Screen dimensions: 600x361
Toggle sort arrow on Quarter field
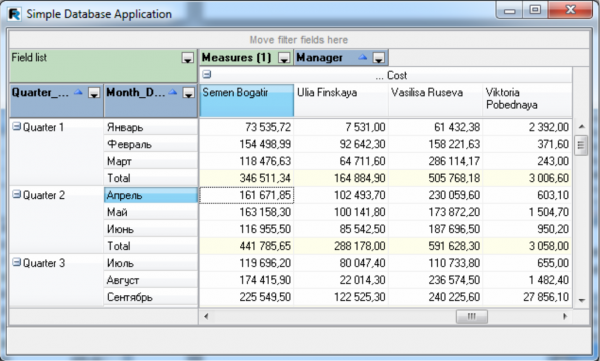point(78,92)
